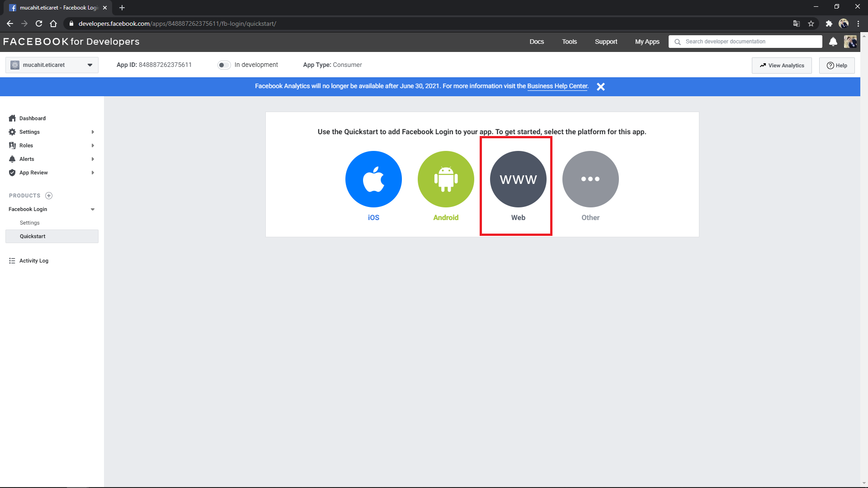Open the user profile avatar in header
This screenshot has height=488, width=868.
click(850, 42)
